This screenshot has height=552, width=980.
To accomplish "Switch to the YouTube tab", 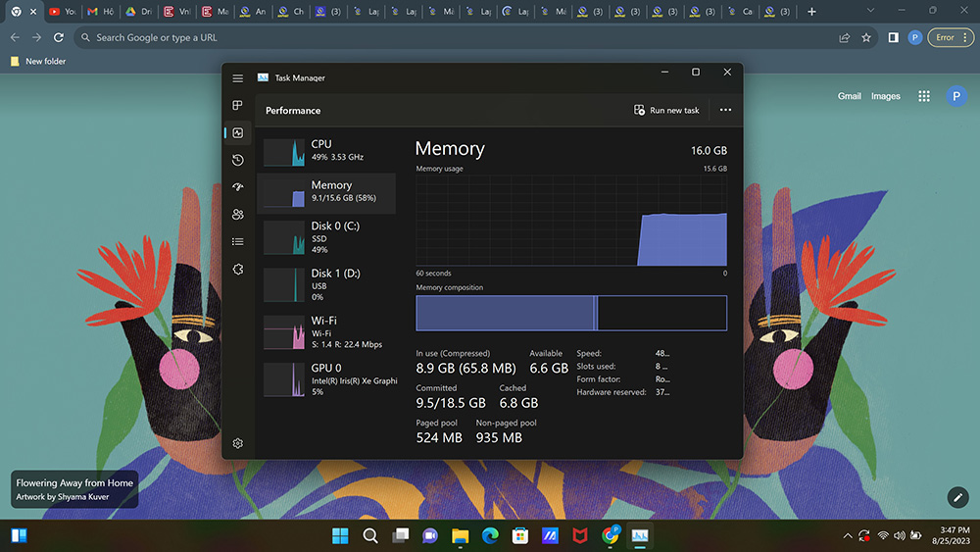I will point(63,11).
